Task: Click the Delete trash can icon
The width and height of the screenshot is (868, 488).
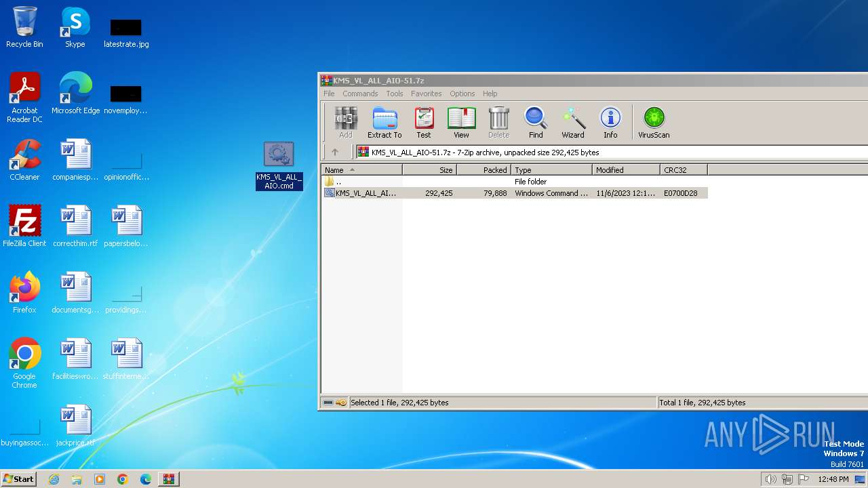Action: (x=498, y=123)
